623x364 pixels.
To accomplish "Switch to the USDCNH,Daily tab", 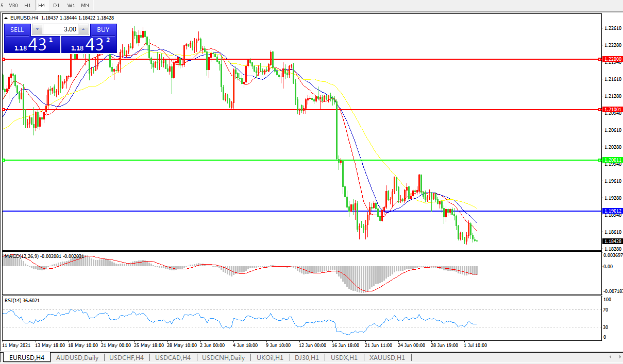I will click(223, 357).
